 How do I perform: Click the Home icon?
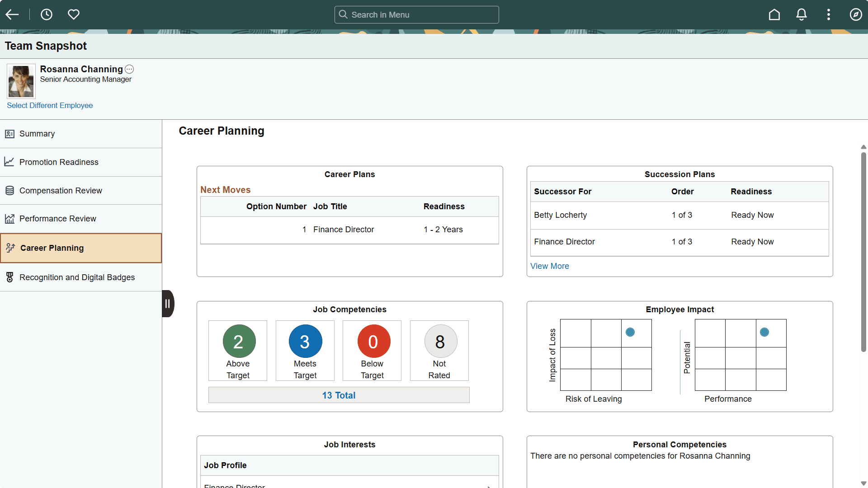(x=774, y=14)
